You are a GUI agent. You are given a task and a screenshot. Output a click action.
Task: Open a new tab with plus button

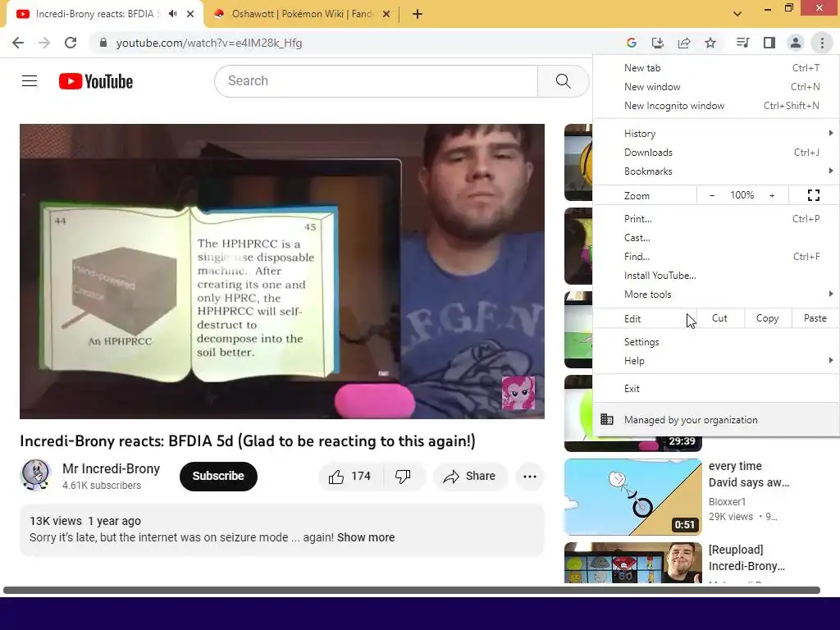[x=418, y=14]
